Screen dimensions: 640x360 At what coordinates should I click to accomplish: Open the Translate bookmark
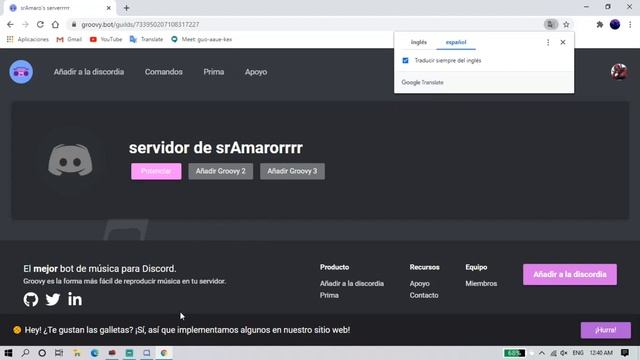146,39
